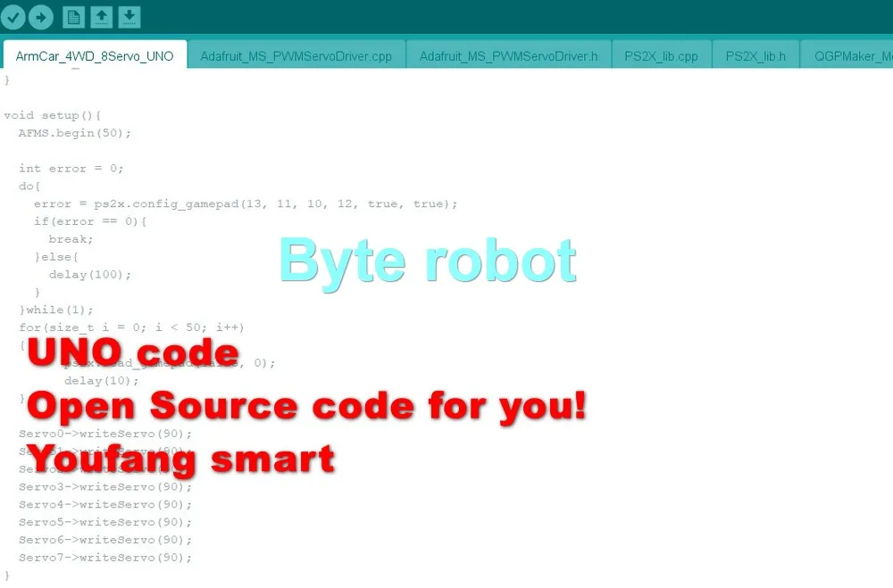Open the Adafruit_MS_PWMServoDriver.cpp tab
The image size is (893, 588).
(296, 56)
